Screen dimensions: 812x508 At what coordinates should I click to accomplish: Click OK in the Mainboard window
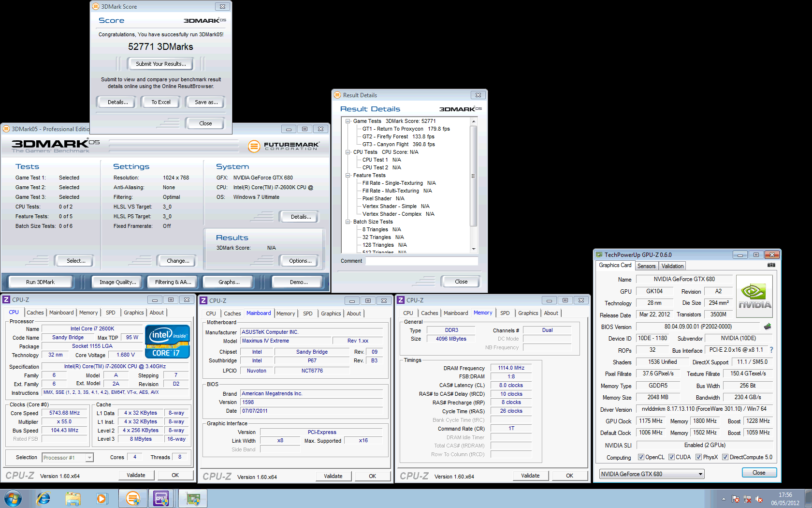tap(372, 477)
